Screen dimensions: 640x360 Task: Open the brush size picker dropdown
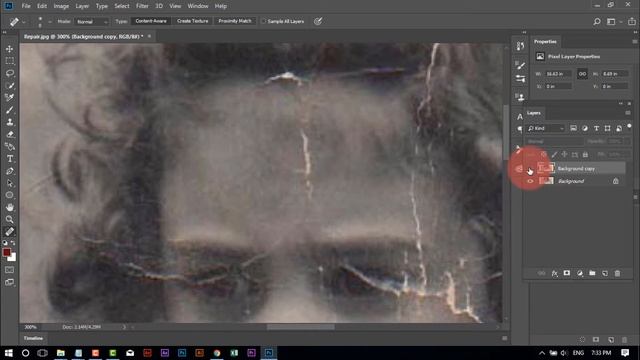pos(50,22)
